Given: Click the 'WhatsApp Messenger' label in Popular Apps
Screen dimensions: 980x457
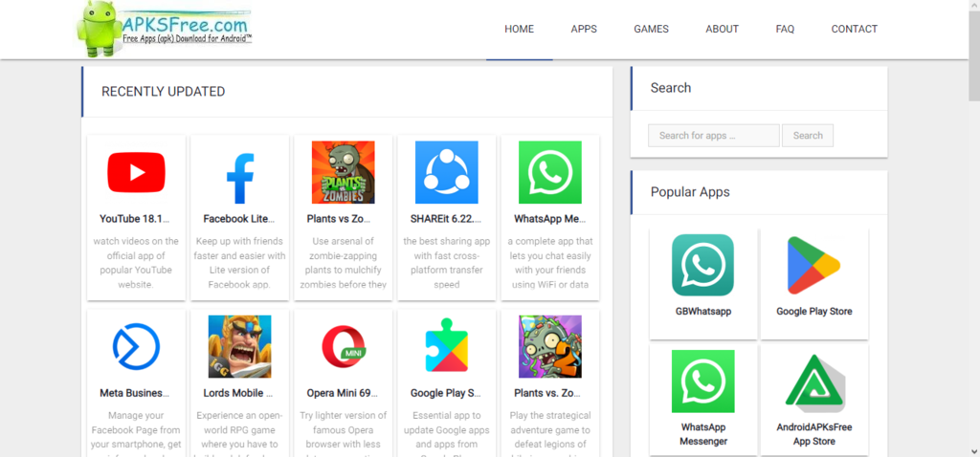Looking at the screenshot, I should pos(703,434).
